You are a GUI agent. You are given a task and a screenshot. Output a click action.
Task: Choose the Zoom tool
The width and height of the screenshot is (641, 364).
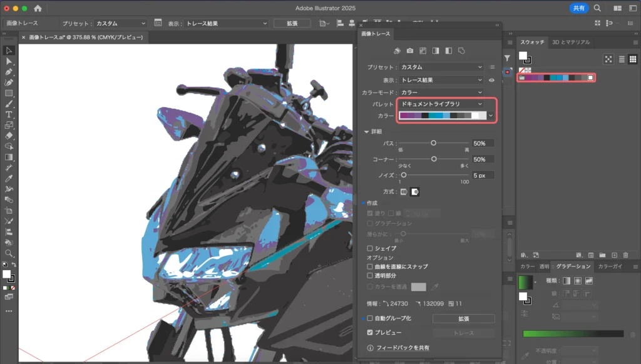[9, 253]
